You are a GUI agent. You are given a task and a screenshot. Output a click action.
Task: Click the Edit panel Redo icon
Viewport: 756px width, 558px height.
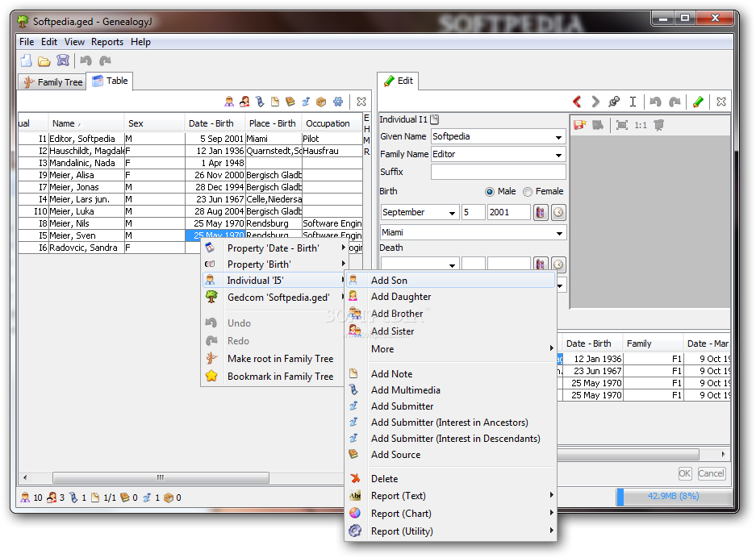(675, 102)
